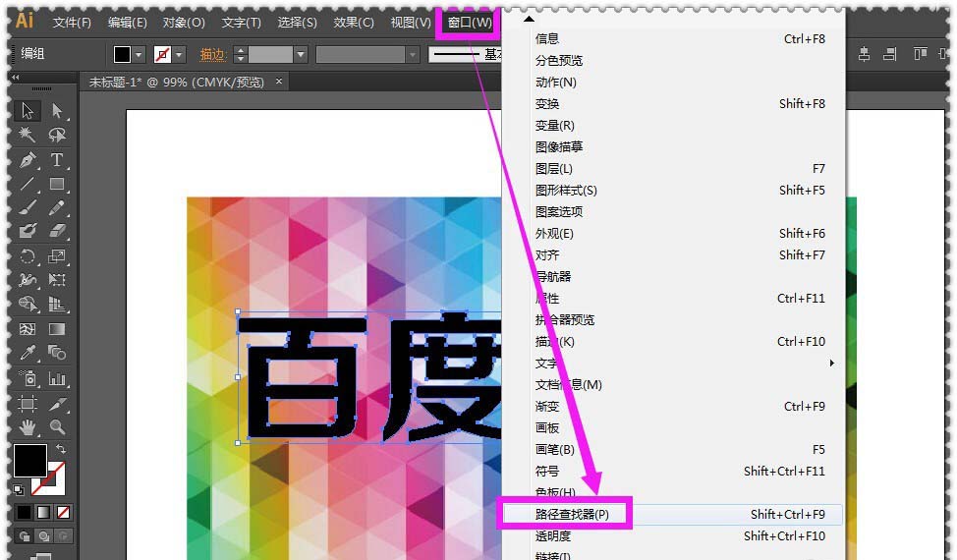Select the Scale tool
Screen dimensions: 957x560
(x=57, y=256)
